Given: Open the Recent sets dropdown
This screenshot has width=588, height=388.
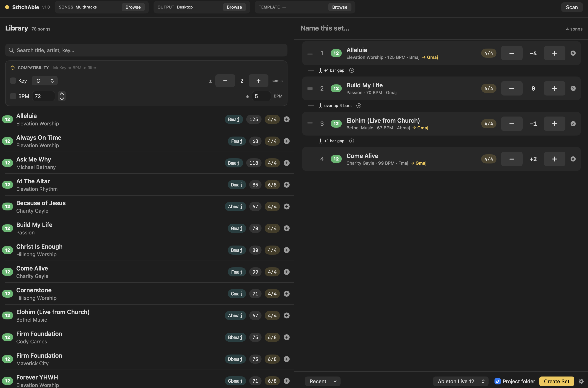Looking at the screenshot, I should coord(323,381).
